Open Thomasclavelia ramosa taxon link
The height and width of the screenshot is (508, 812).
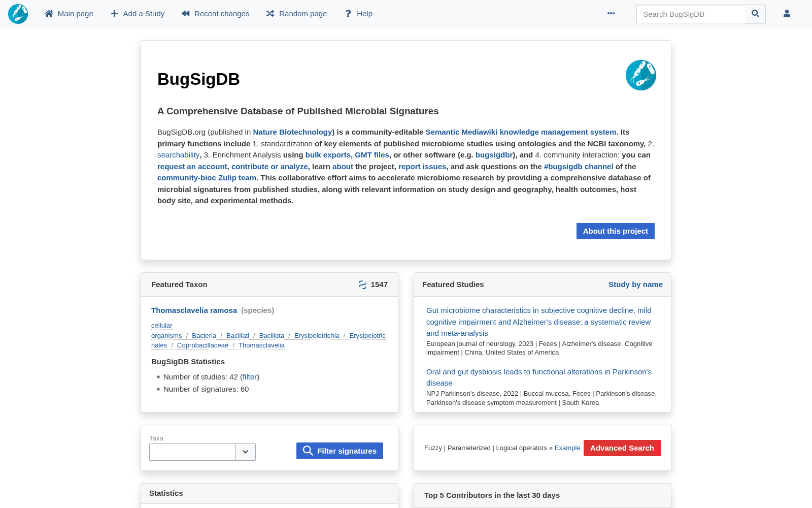(x=194, y=310)
